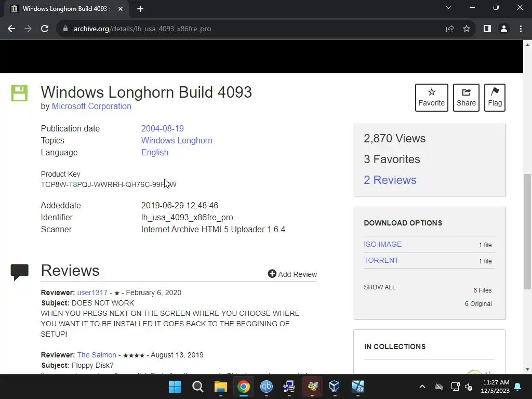
Task: Open reviewer The Salmon profile link
Action: tap(96, 355)
